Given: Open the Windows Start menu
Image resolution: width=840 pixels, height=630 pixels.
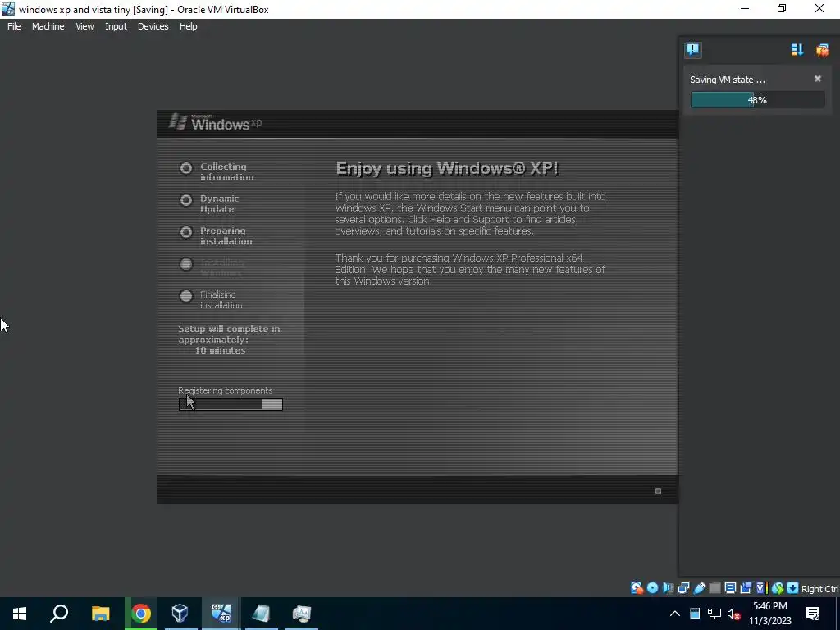Looking at the screenshot, I should click(20, 614).
